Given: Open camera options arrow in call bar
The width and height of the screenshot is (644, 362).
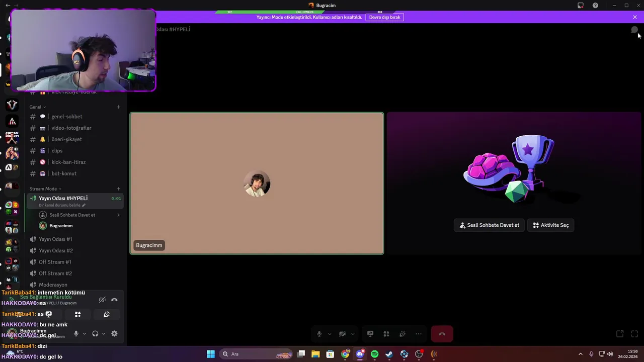Looking at the screenshot, I should (x=353, y=334).
